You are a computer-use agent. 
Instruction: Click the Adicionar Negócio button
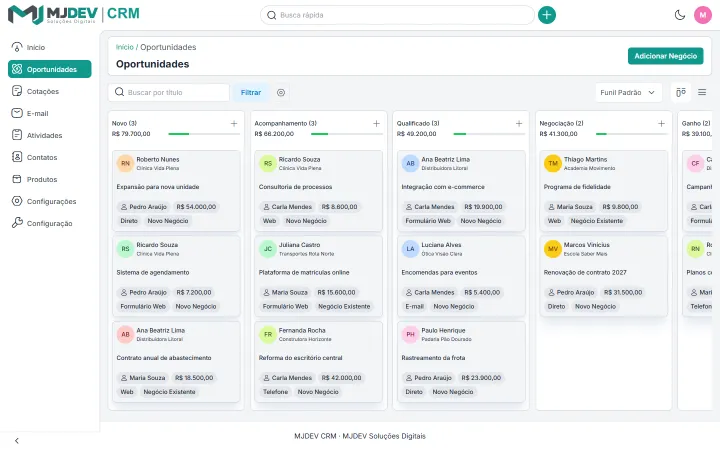coord(665,56)
